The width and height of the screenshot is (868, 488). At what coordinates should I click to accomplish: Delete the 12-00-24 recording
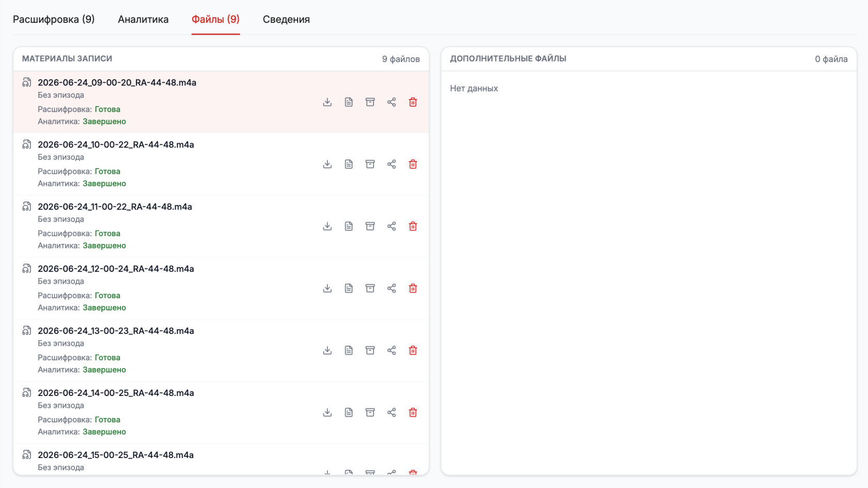413,288
